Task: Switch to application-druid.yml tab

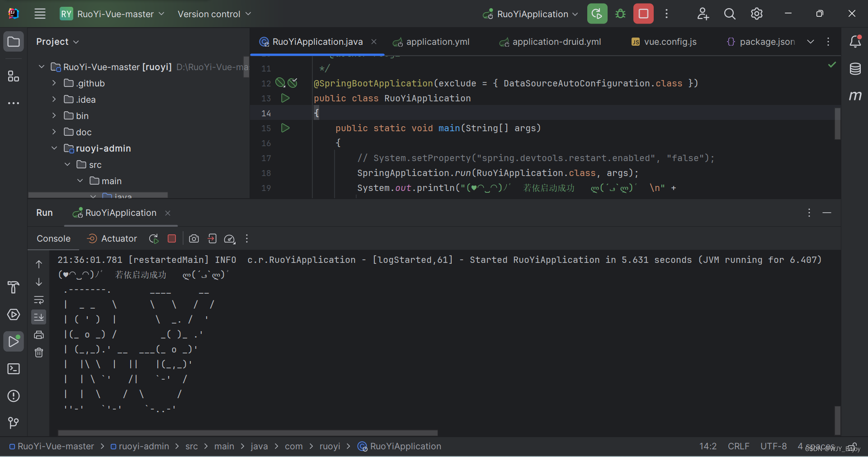Action: 550,42
